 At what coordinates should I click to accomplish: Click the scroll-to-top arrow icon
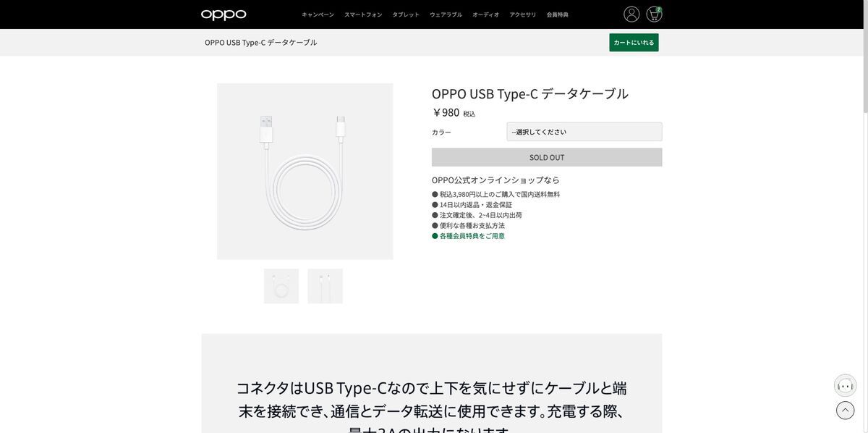click(x=845, y=411)
